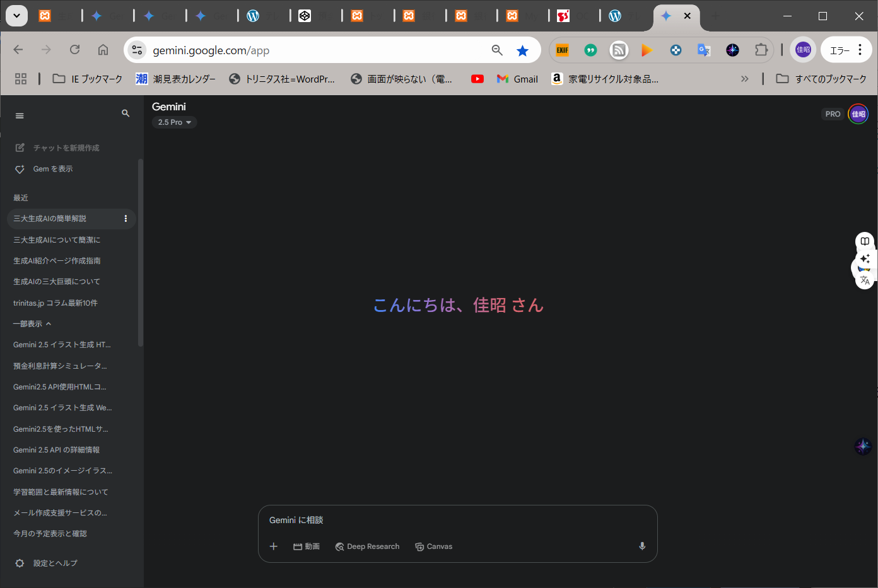Select the Deep Research tool chip

tap(367, 546)
